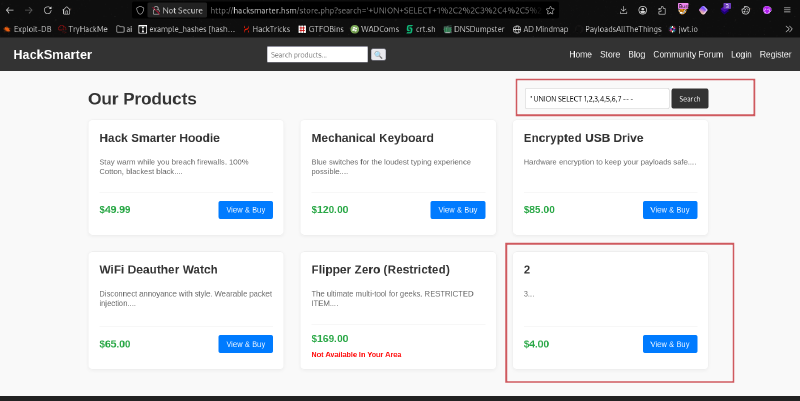800x401 pixels.
Task: Open the PayloadsAllTheThings bookmark
Action: click(618, 29)
